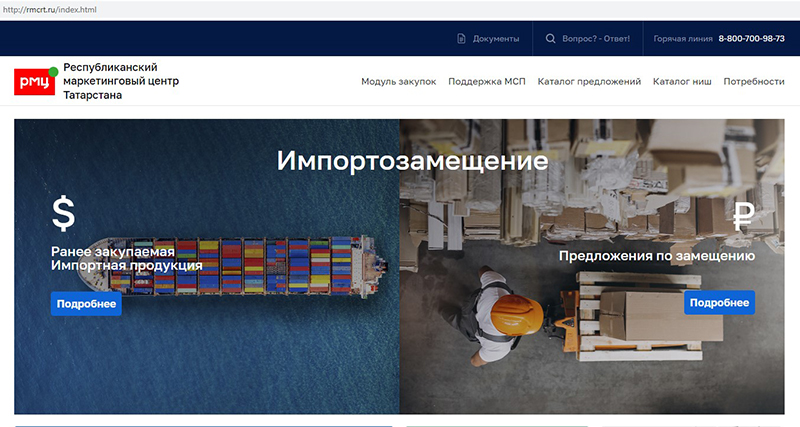Click the magnifier icon beside Вопрос? - Ответ!

(550, 39)
